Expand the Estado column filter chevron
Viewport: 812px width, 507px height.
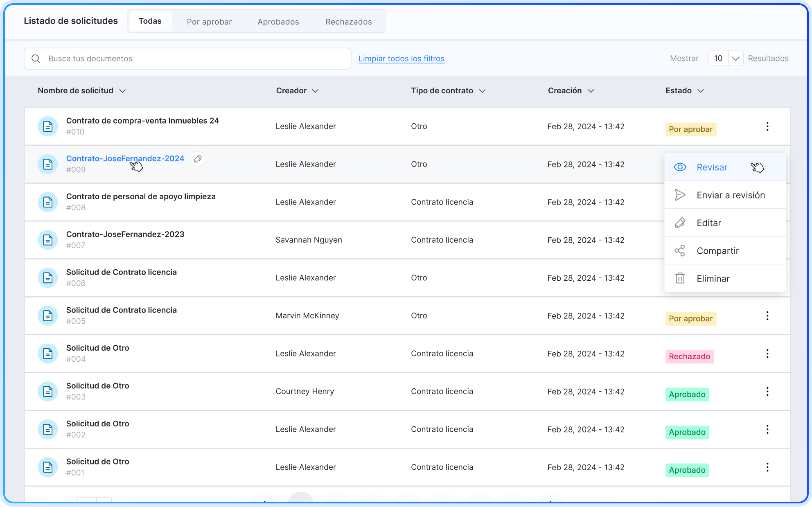point(700,91)
